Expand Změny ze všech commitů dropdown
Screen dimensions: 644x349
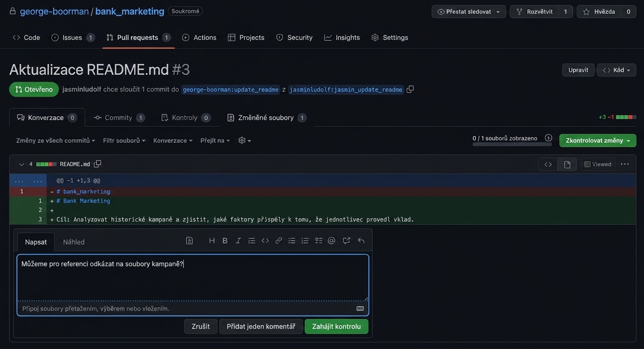point(56,140)
